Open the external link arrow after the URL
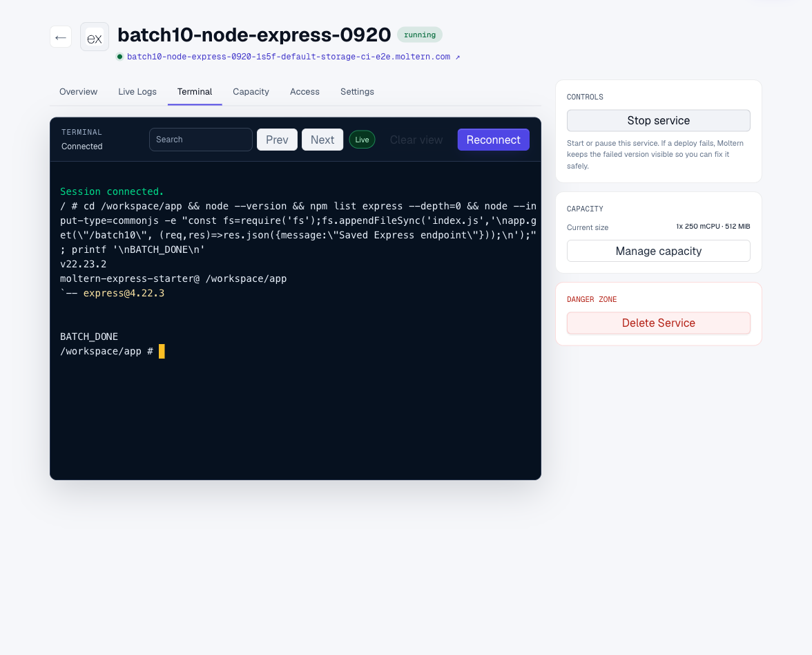The height and width of the screenshot is (655, 812). pyautogui.click(x=458, y=57)
